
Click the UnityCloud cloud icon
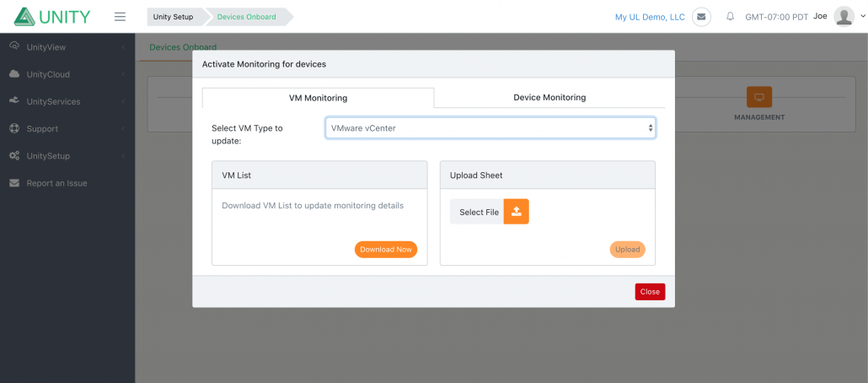tap(15, 74)
